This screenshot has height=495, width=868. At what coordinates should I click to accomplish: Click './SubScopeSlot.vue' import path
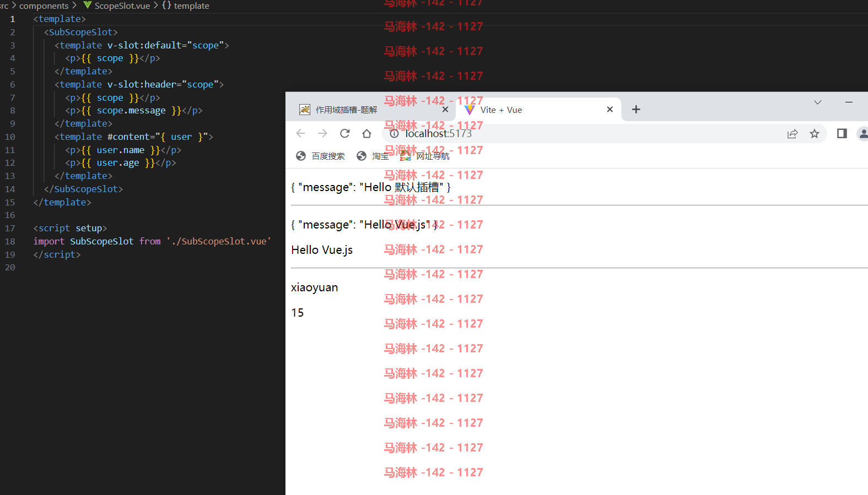(x=219, y=241)
